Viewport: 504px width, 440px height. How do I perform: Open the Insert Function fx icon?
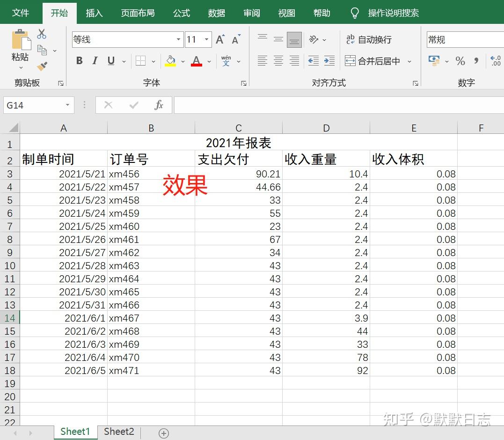tap(159, 104)
